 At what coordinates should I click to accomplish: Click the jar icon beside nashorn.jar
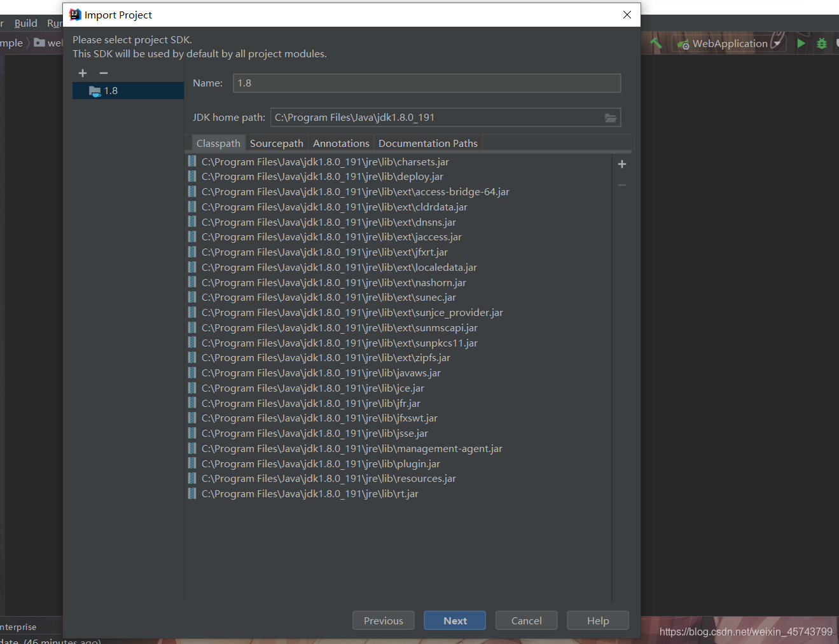[192, 282]
